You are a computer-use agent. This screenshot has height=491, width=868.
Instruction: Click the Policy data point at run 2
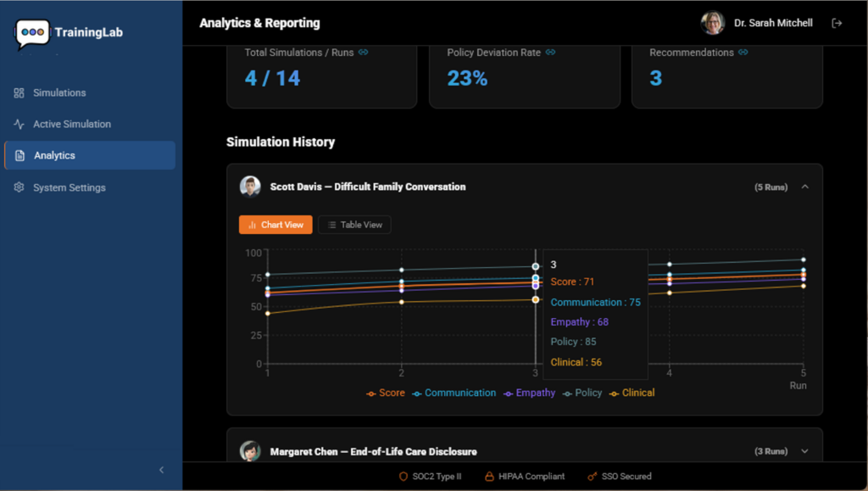401,271
